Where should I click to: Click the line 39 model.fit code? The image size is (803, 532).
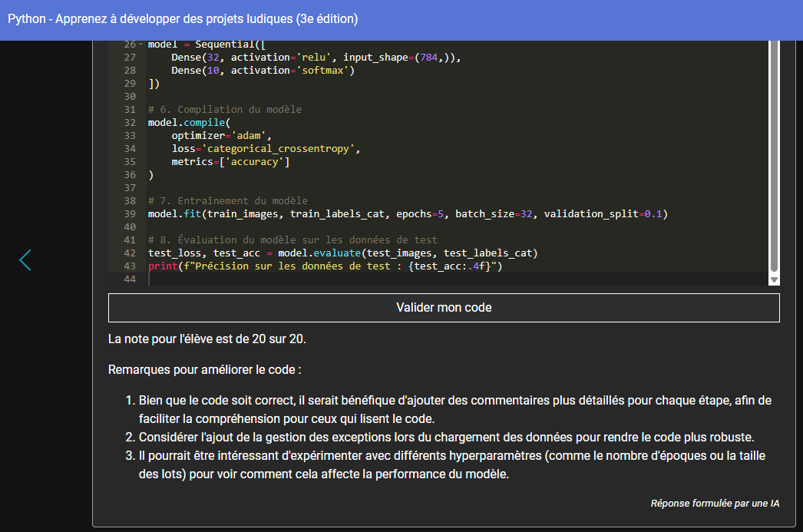pyautogui.click(x=408, y=214)
